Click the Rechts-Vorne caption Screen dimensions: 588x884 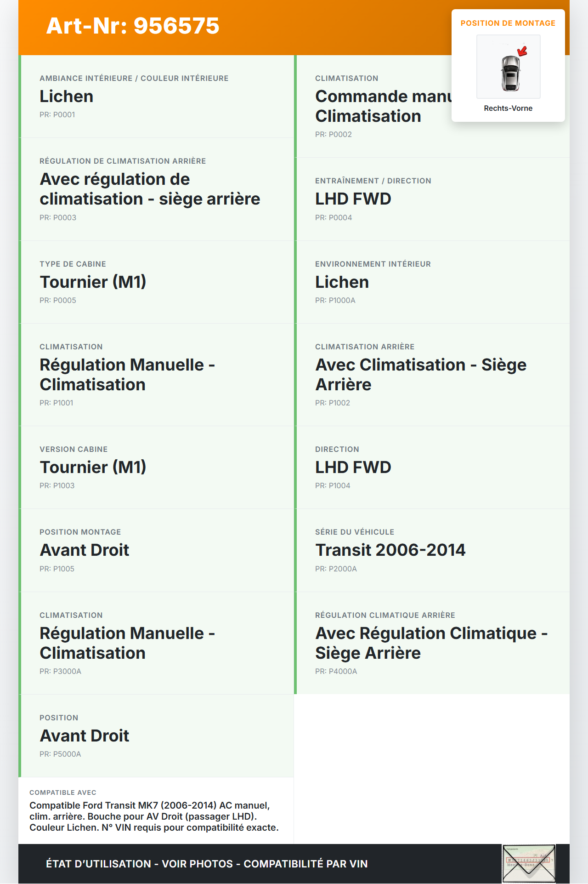(x=508, y=108)
